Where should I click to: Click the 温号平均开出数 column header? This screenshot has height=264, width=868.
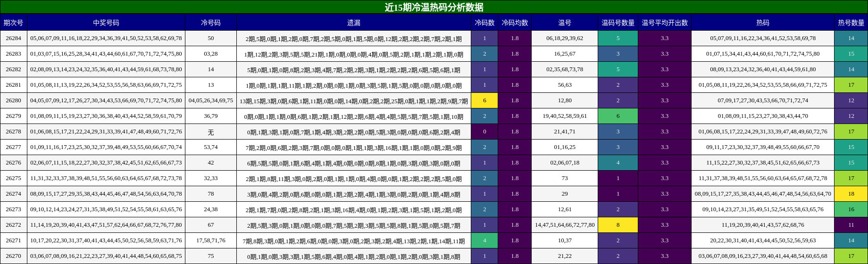click(665, 23)
